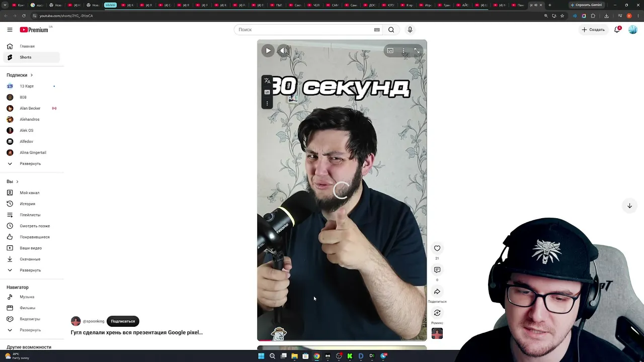
Task: Play the Shorts video
Action: [x=268, y=50]
